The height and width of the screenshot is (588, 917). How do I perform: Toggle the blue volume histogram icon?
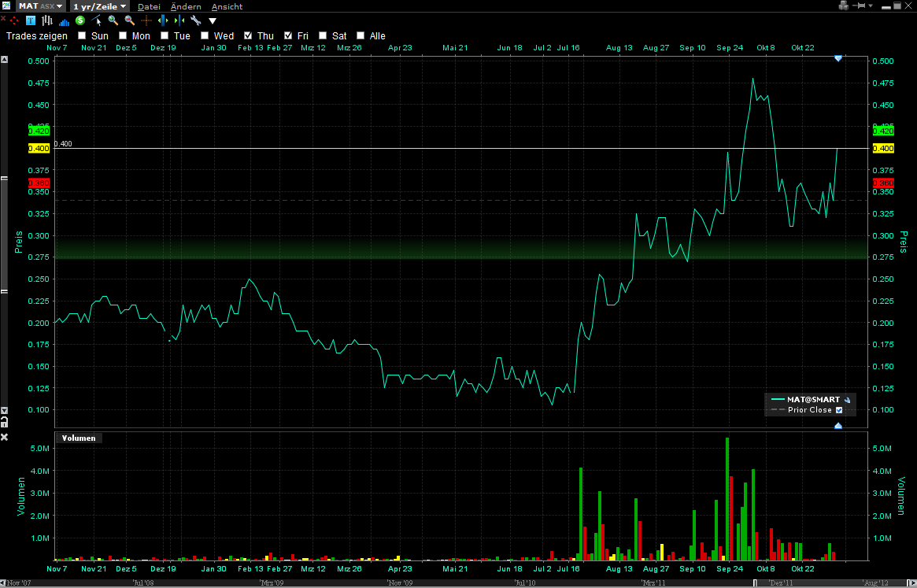[64, 21]
